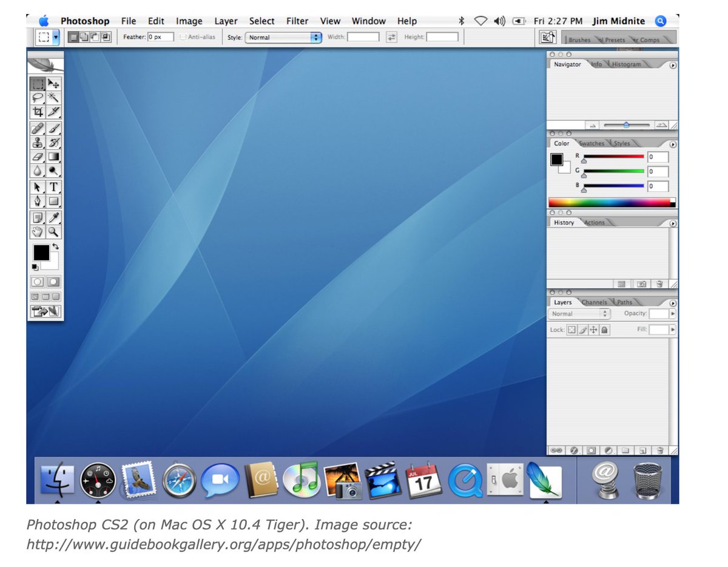
Task: Open Color panel options menu arrow
Action: pyautogui.click(x=673, y=145)
